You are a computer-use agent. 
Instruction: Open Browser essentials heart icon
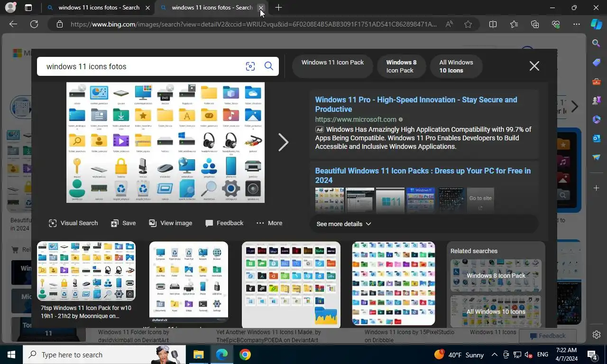(x=556, y=24)
